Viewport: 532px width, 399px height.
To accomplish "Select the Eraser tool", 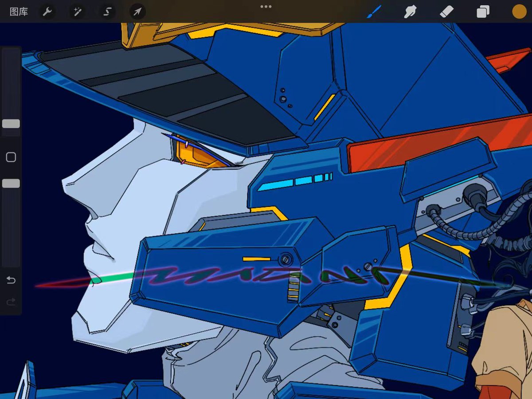I will coord(447,12).
